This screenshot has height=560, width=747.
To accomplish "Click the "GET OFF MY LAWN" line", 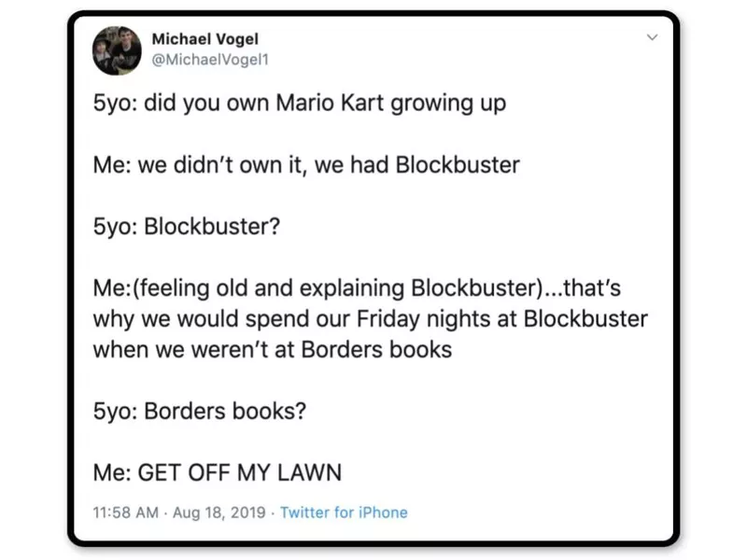I will pos(217,473).
